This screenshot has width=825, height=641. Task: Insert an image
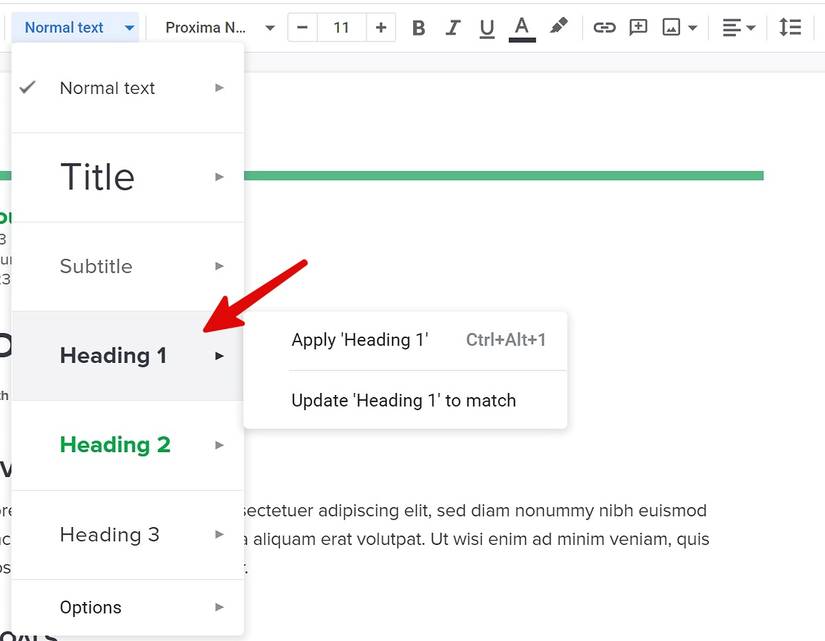(x=672, y=27)
